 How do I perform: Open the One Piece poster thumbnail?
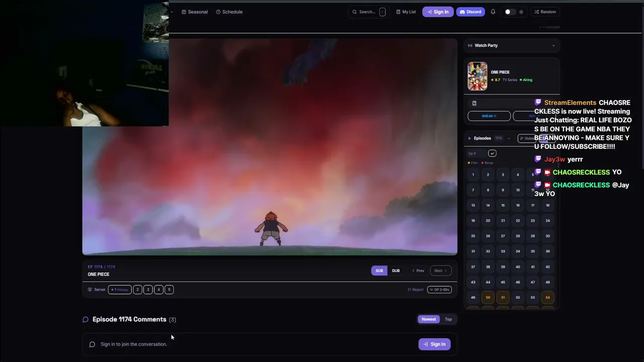click(x=477, y=76)
